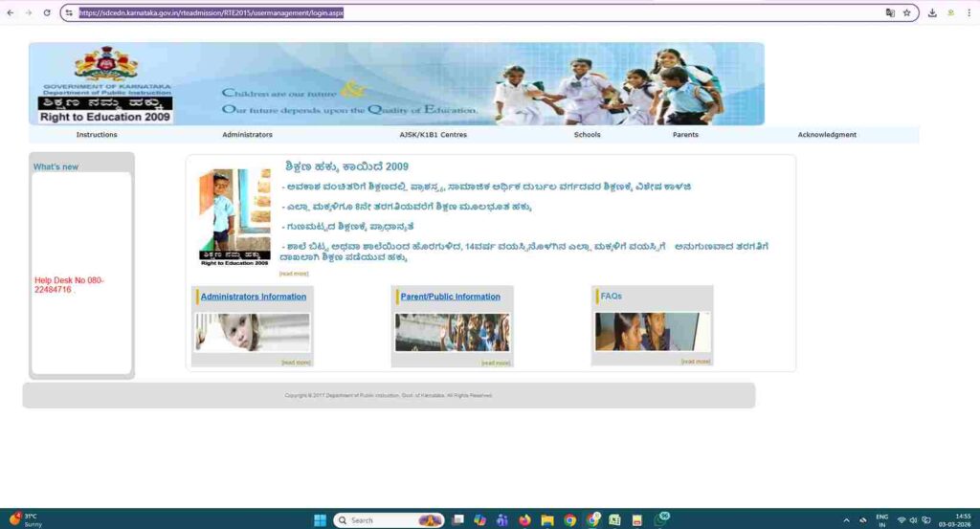980x529 pixels.
Task: Open site information icon in address bar
Action: coord(69,12)
